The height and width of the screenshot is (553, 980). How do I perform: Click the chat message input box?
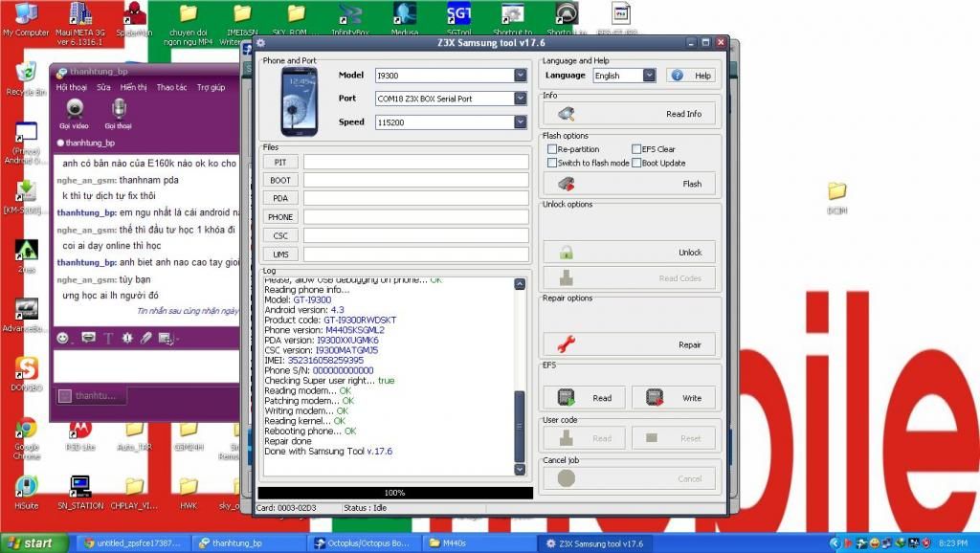pos(146,366)
